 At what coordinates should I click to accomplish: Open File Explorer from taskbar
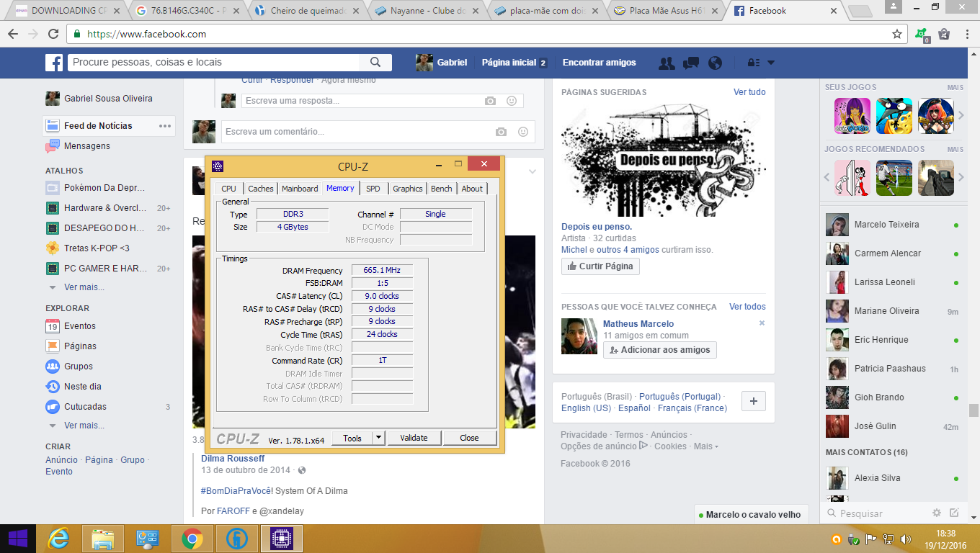click(103, 539)
